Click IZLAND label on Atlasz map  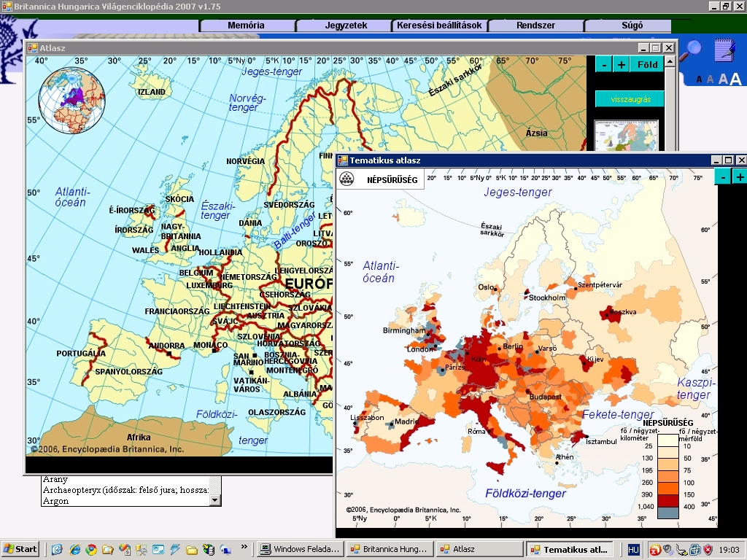pos(152,92)
